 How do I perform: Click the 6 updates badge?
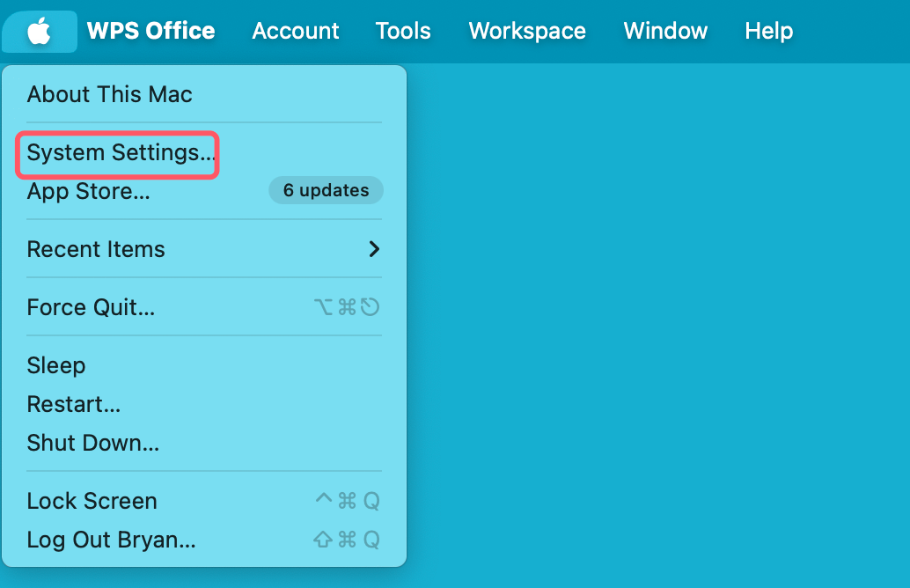[x=326, y=190]
